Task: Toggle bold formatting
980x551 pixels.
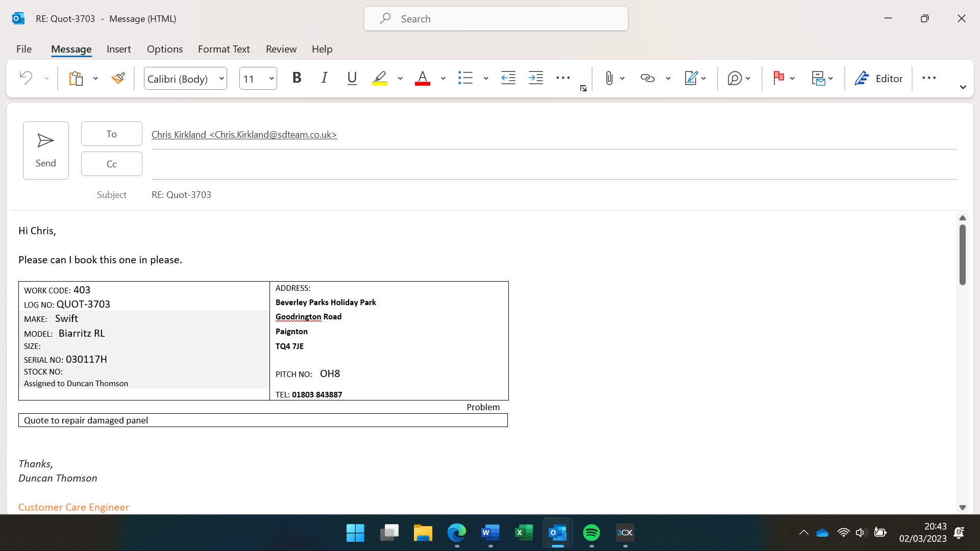Action: [297, 78]
